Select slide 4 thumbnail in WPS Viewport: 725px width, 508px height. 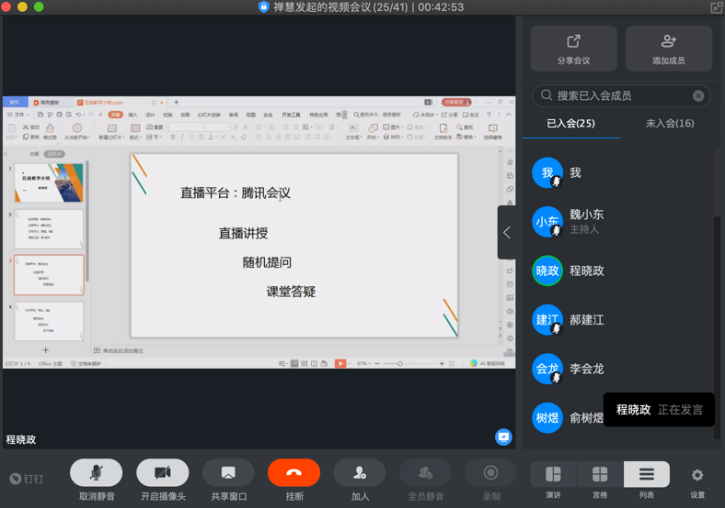click(x=49, y=321)
